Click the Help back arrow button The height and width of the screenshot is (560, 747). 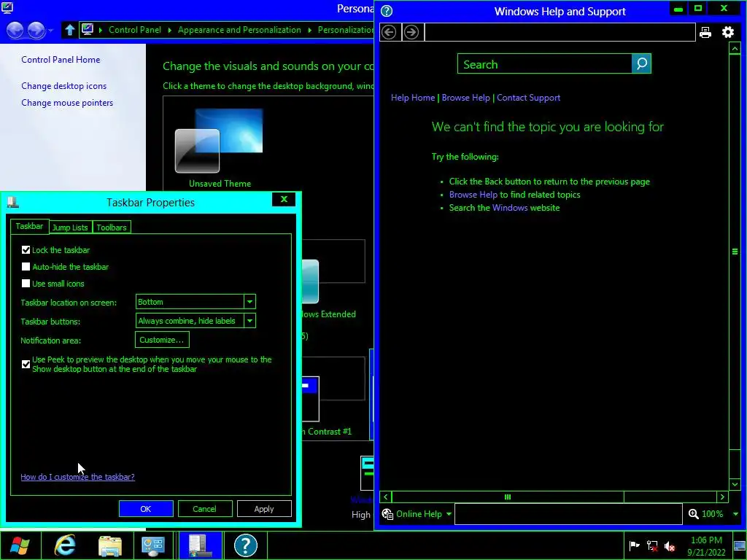click(390, 32)
